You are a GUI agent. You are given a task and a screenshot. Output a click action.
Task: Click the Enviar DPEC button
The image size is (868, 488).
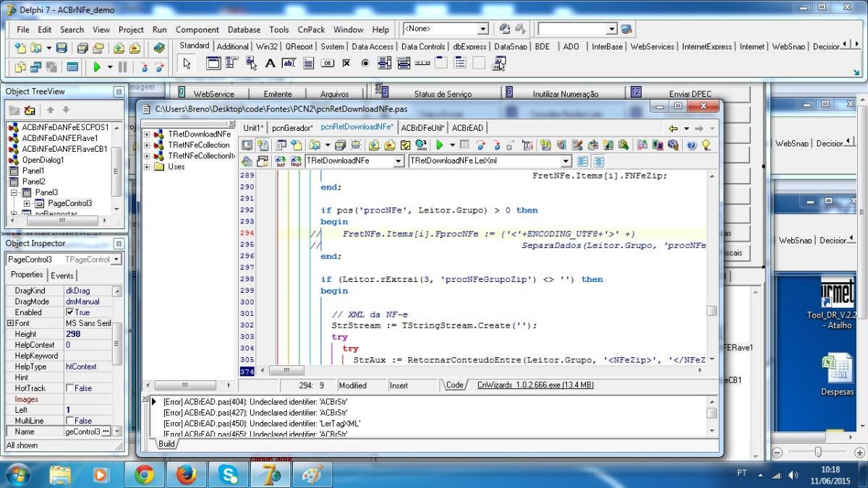(x=690, y=94)
